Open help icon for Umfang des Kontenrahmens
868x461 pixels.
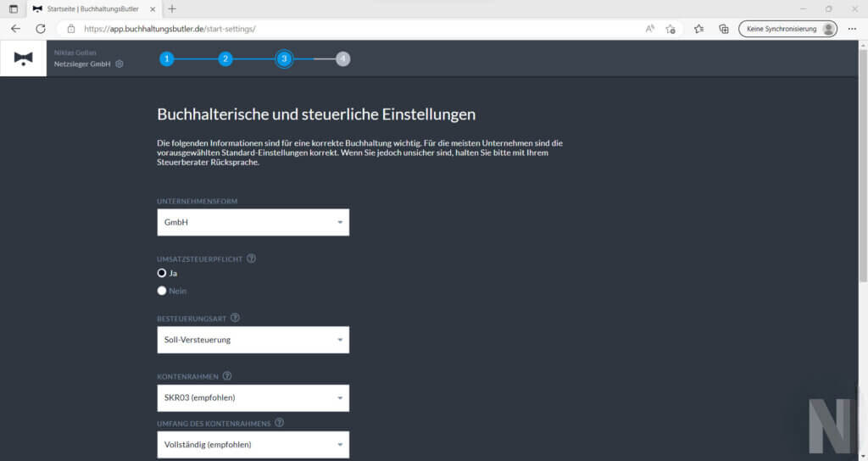click(x=280, y=422)
